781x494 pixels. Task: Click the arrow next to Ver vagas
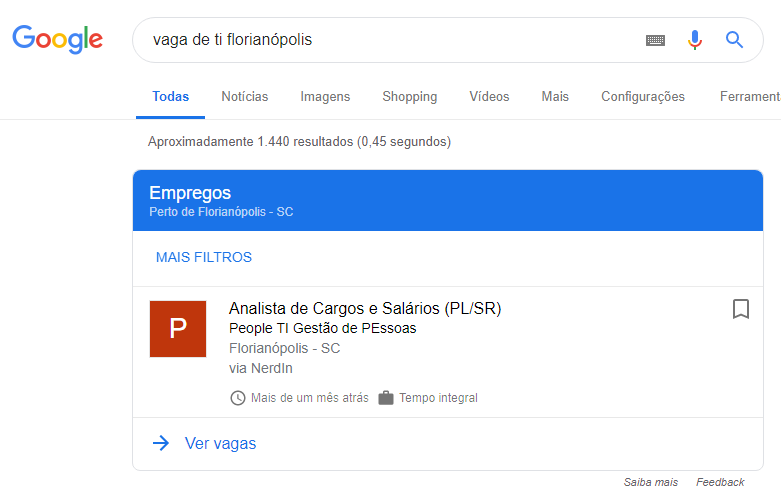(x=161, y=443)
